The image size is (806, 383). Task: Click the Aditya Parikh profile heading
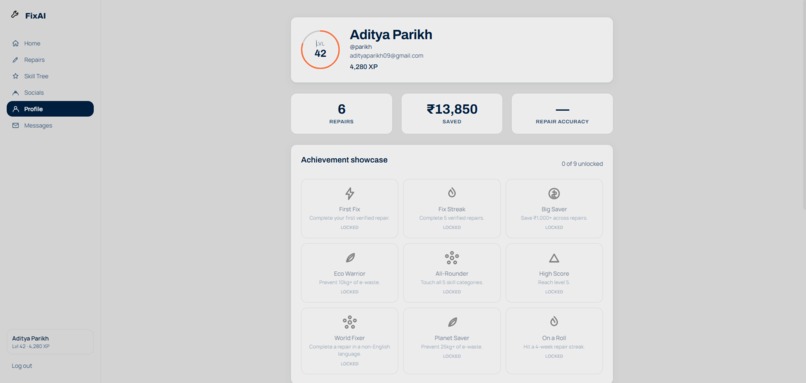click(391, 35)
